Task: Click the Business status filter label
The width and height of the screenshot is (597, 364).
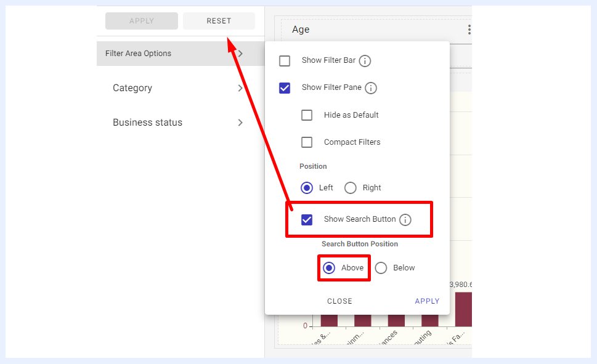Action: 148,123
